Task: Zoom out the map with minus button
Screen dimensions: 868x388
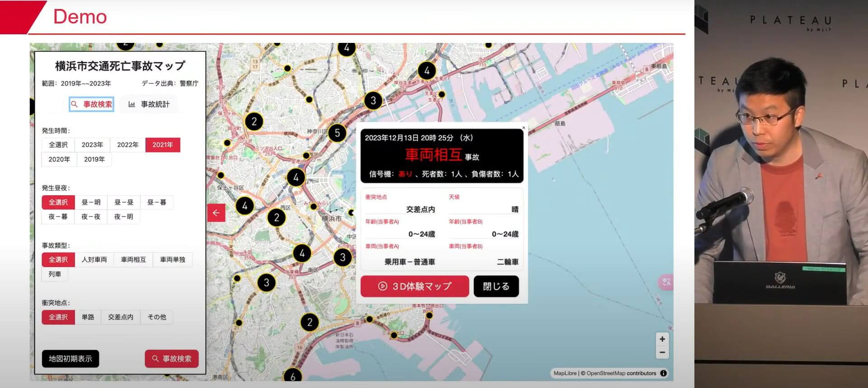Action: pyautogui.click(x=662, y=352)
